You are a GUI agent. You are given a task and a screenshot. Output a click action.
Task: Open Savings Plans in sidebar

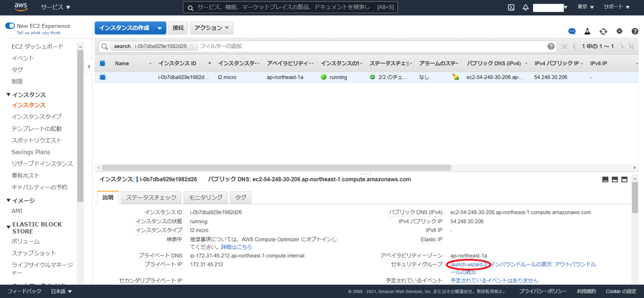click(x=31, y=152)
